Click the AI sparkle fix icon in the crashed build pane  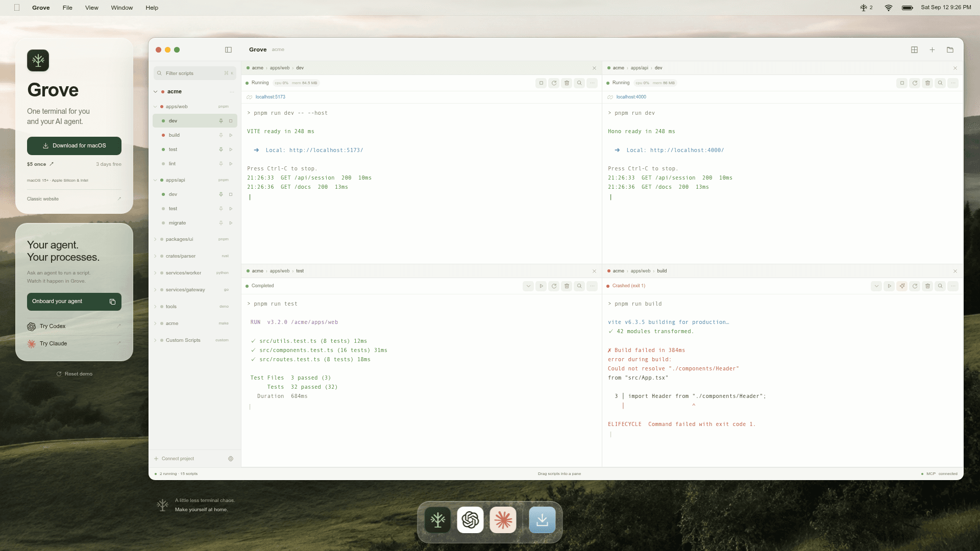point(902,286)
